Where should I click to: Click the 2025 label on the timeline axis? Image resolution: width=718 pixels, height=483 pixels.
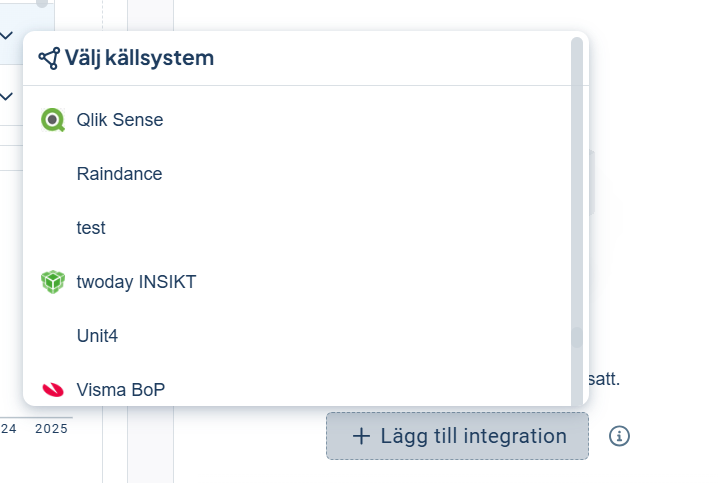pos(51,429)
